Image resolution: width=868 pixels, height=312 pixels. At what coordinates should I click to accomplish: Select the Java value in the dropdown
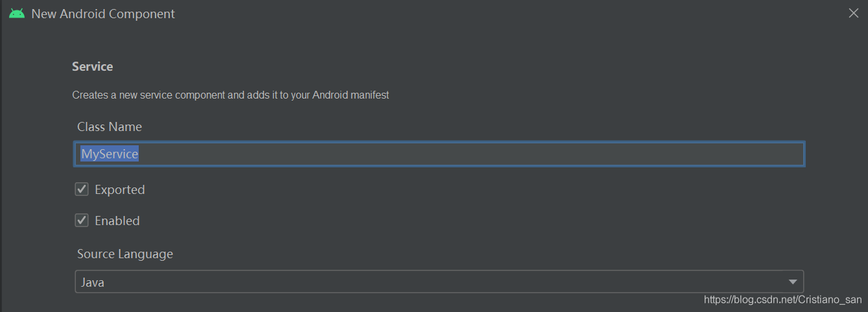tap(93, 282)
